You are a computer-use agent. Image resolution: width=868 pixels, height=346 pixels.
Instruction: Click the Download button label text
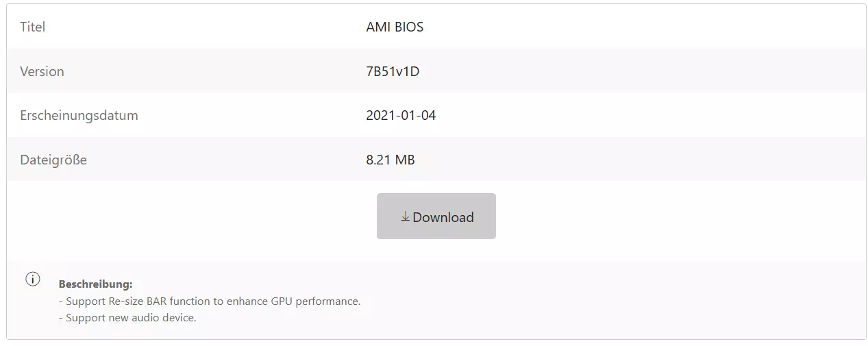[443, 217]
